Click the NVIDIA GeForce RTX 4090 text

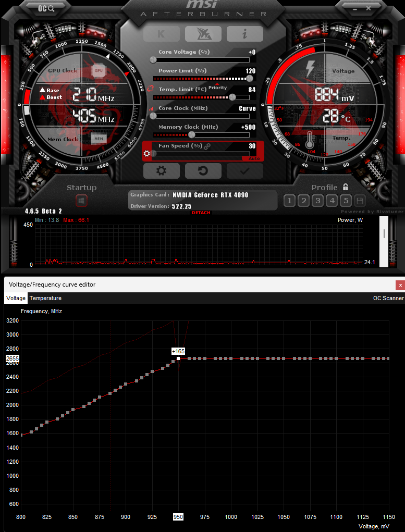211,195
